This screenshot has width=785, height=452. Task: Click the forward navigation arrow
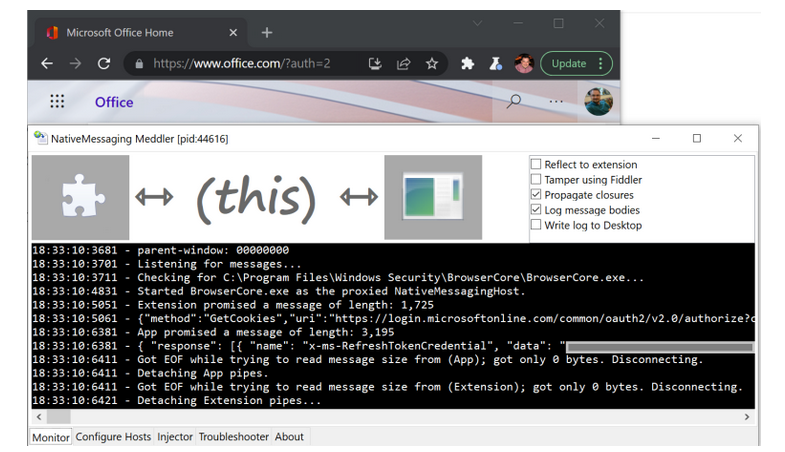click(x=75, y=64)
